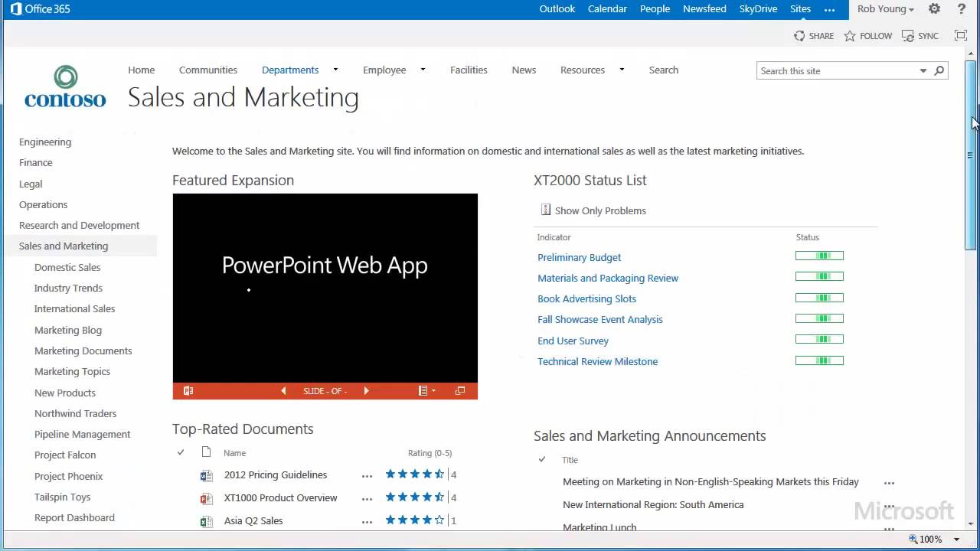
Task: Expand the Departments navigation dropdown arrow
Action: coord(335,70)
